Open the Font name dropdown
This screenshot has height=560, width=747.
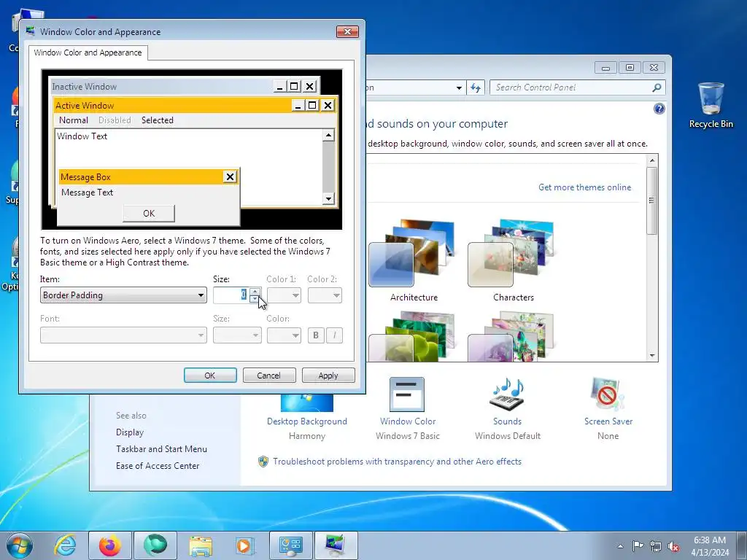pyautogui.click(x=123, y=335)
